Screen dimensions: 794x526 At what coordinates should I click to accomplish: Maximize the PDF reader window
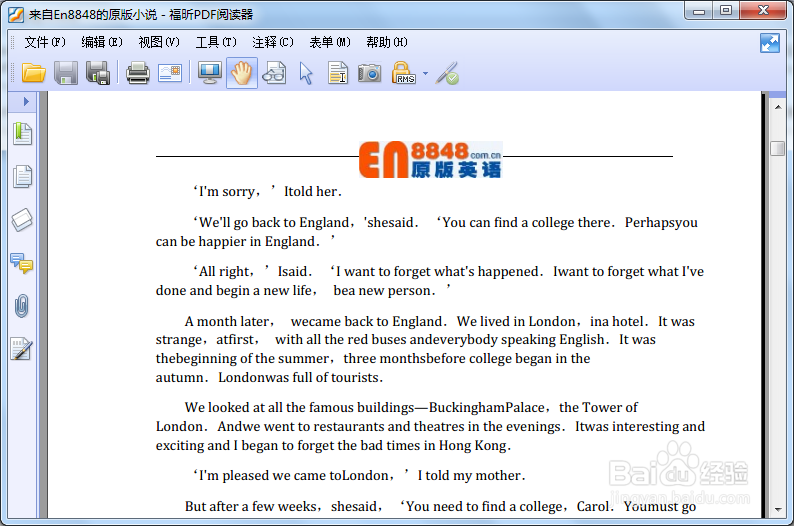click(726, 11)
